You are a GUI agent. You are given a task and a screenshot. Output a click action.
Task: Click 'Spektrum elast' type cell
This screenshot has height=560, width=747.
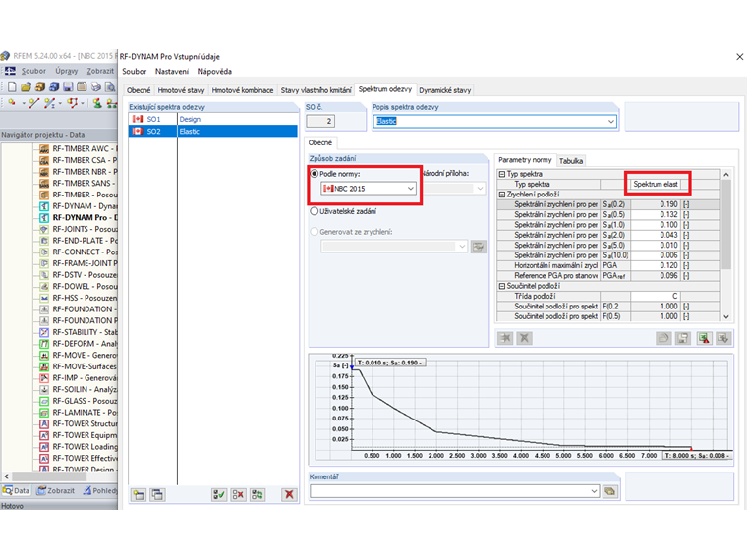click(656, 185)
